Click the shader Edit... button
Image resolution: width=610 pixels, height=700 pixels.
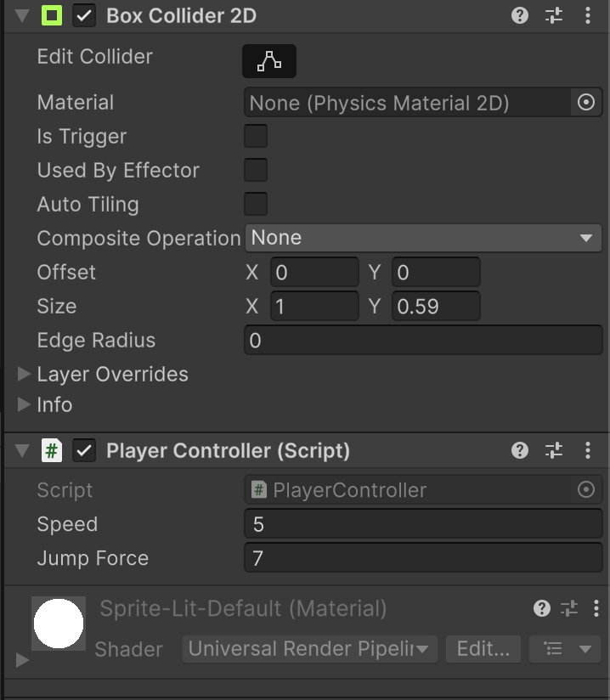pos(483,649)
